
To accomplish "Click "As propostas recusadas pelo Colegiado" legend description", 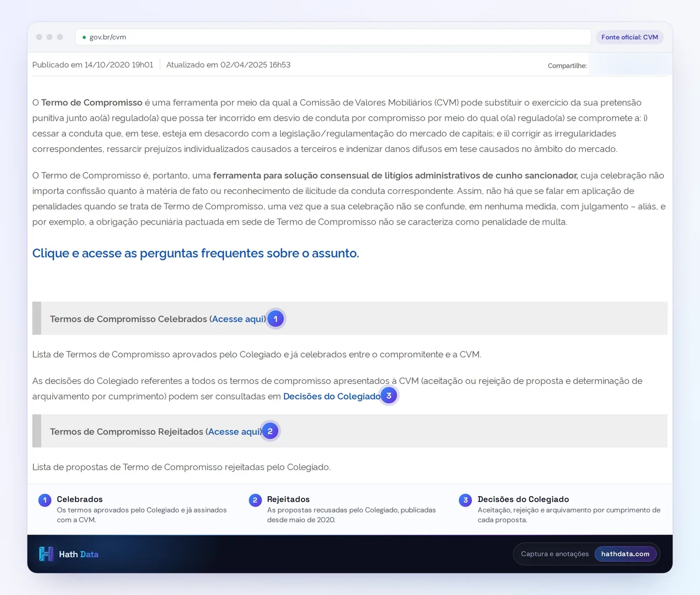I will click(x=351, y=515).
